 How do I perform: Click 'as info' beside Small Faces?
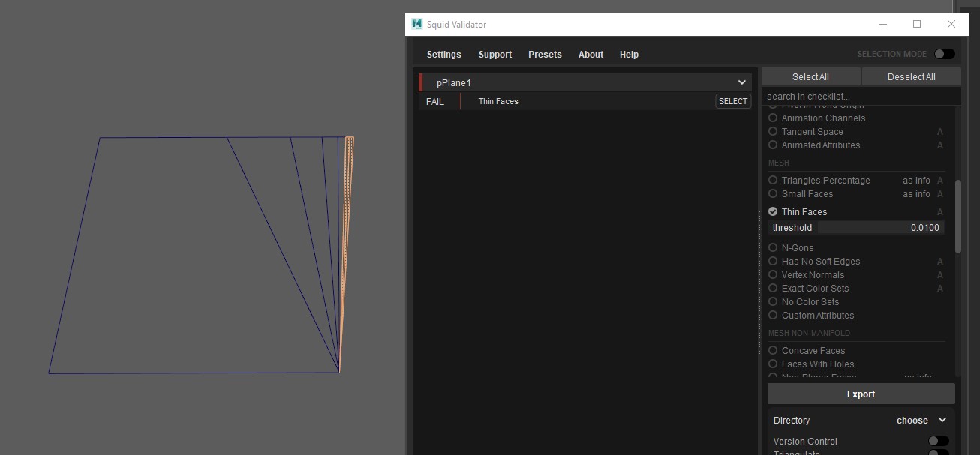[x=916, y=193]
